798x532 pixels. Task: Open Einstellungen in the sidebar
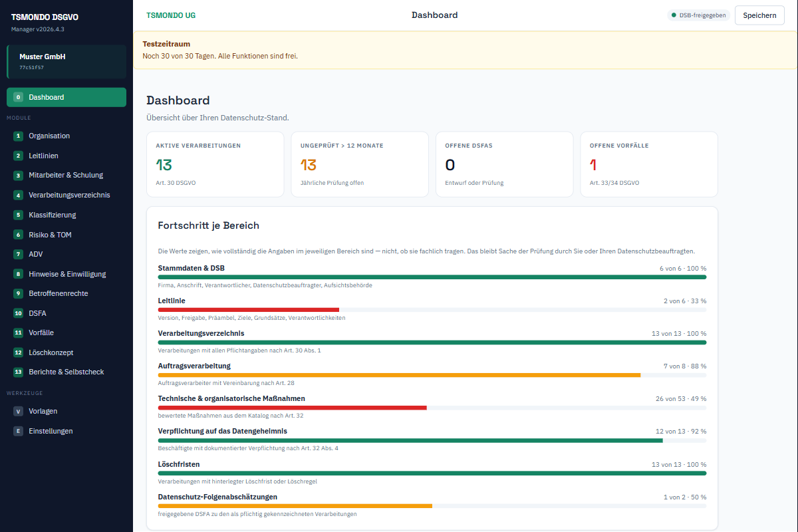point(66,431)
